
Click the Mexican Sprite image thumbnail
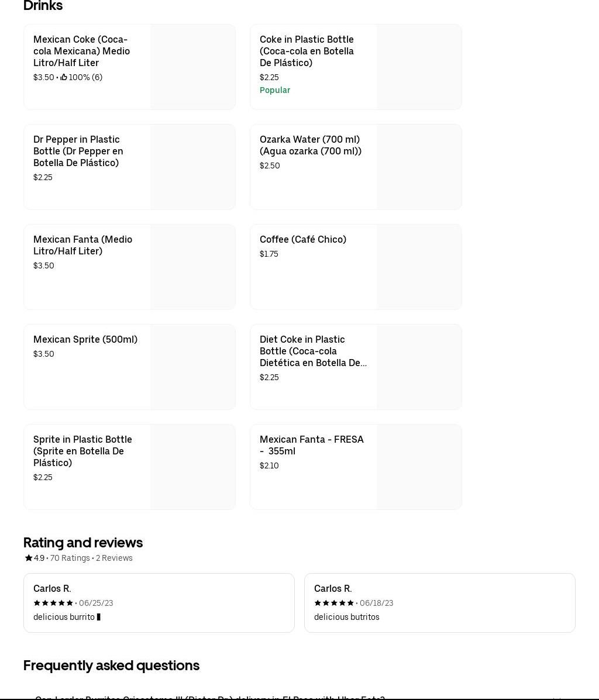[193, 367]
